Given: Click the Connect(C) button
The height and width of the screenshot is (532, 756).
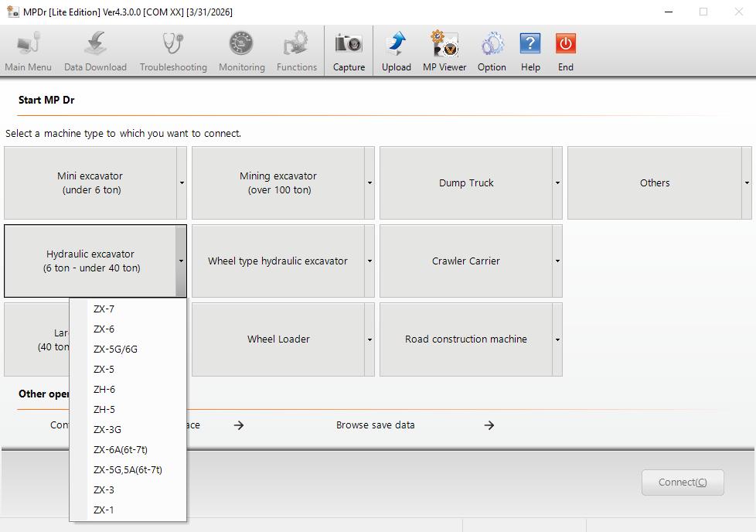Looking at the screenshot, I should (683, 483).
